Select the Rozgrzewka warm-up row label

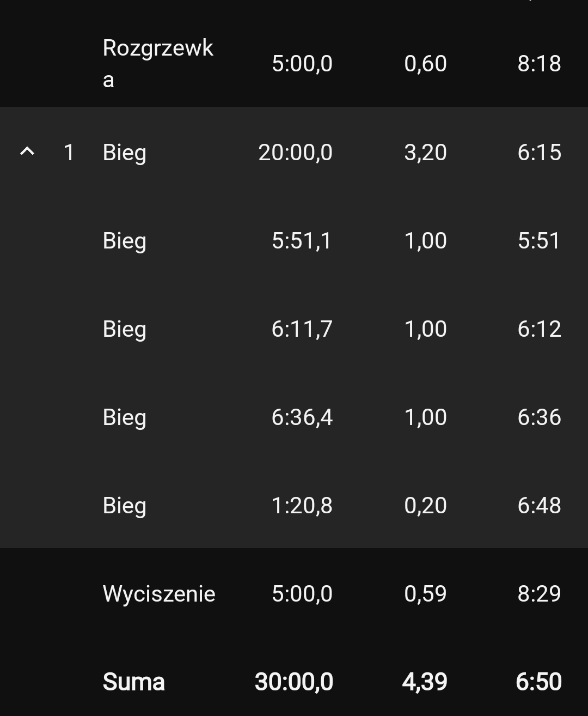pos(157,63)
